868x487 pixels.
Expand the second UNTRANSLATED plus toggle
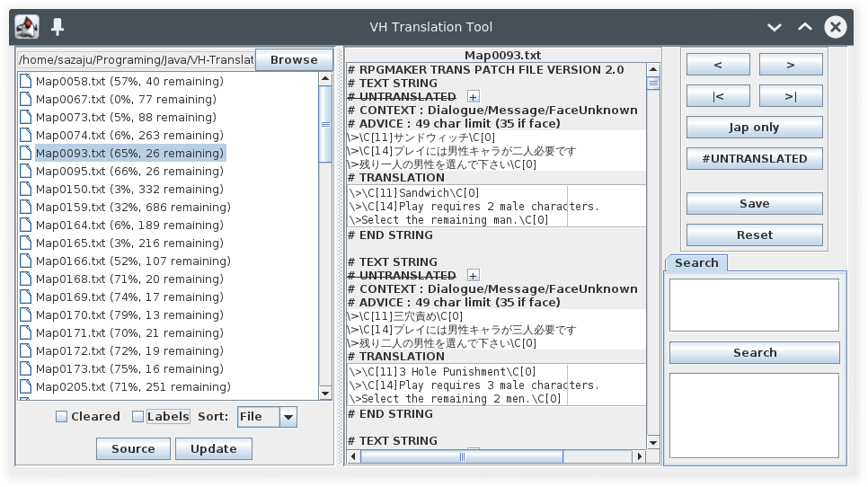[x=474, y=276]
